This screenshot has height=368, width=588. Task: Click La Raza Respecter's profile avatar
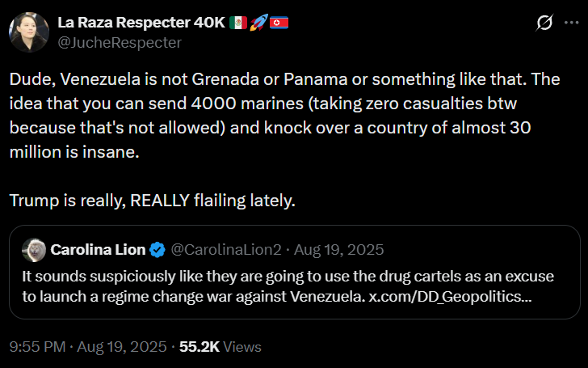point(28,32)
